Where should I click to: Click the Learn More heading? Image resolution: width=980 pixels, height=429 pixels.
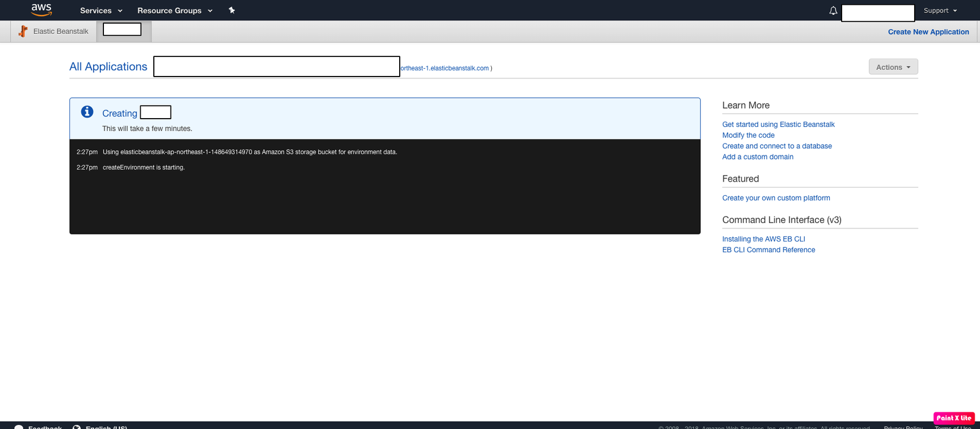[x=746, y=106]
